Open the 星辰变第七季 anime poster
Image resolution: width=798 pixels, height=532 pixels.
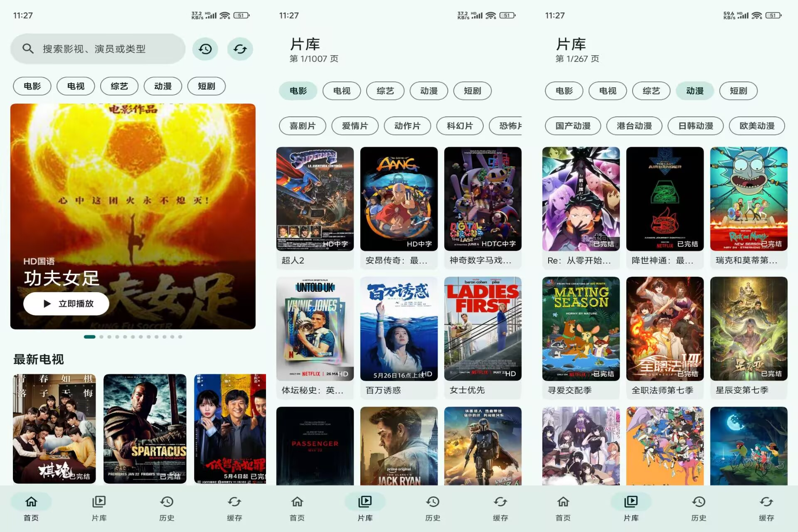pyautogui.click(x=749, y=329)
